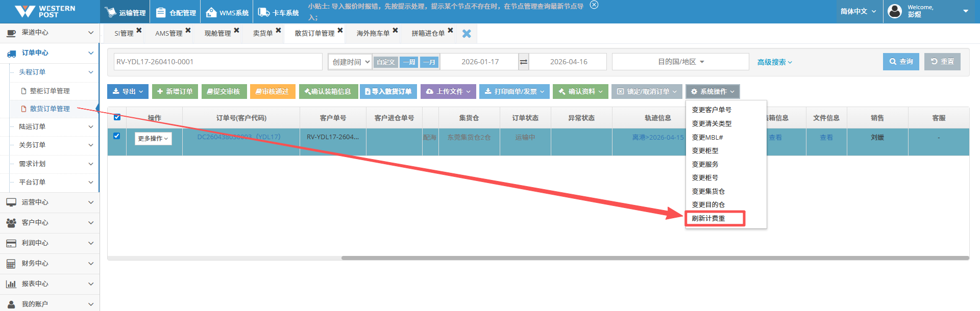Click the order number search input field

(x=218, y=62)
